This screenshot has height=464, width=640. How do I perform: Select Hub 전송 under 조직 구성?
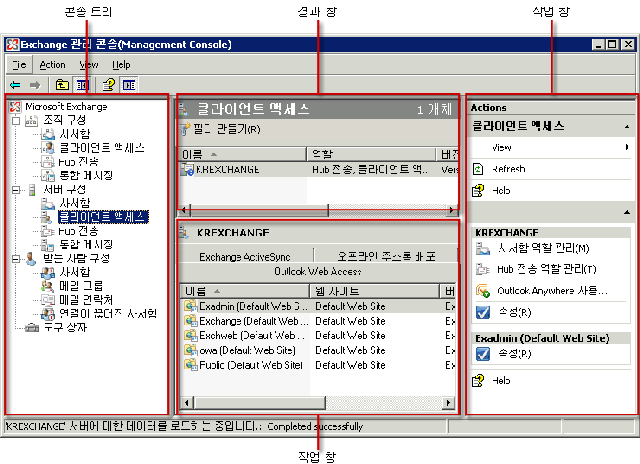pyautogui.click(x=78, y=162)
